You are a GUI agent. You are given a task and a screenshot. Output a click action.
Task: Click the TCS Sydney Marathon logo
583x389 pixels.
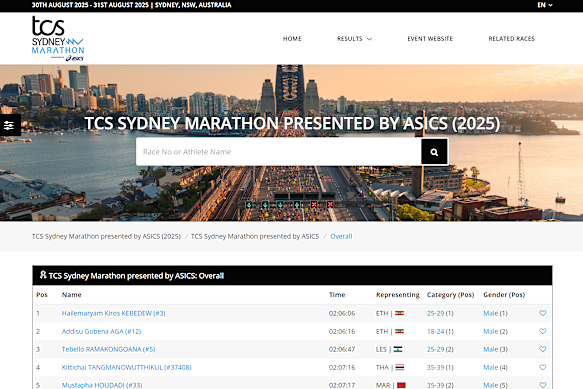click(x=58, y=38)
